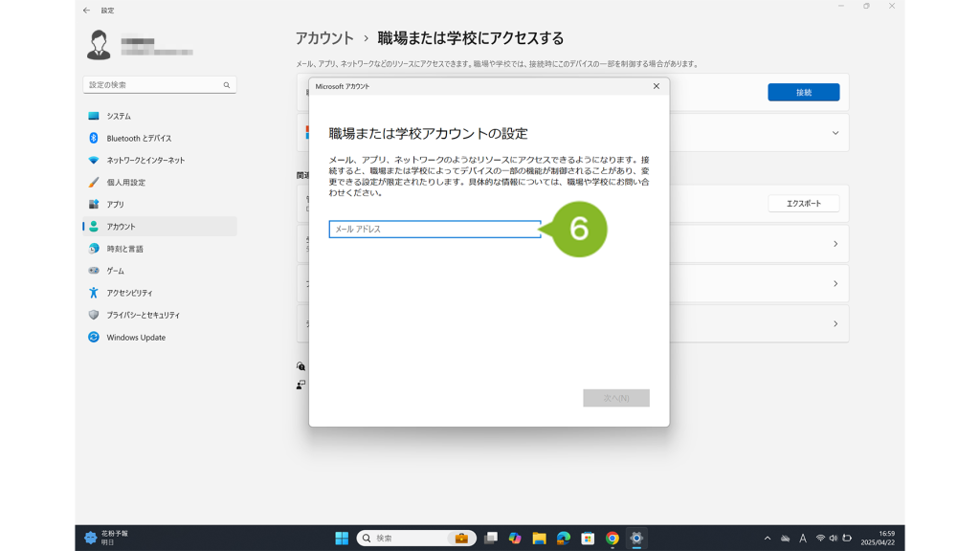Click アカウント in the breadcrumb heading
This screenshot has width=980, height=551.
tap(324, 38)
